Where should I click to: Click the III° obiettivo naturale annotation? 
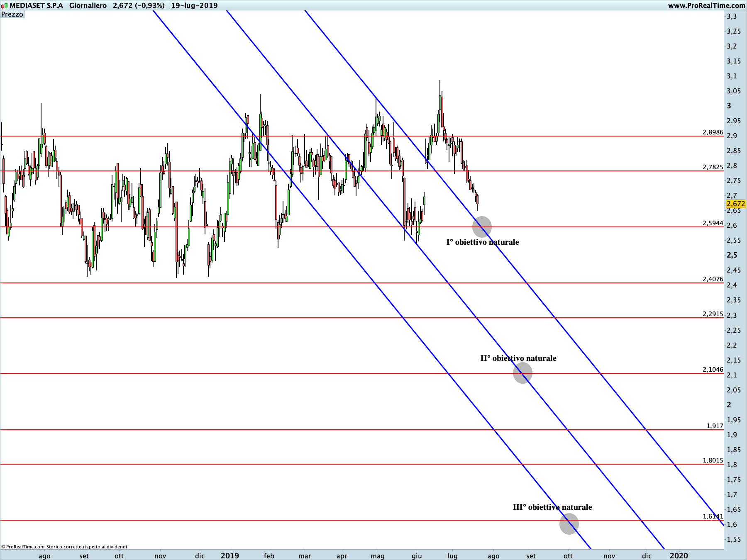552,507
